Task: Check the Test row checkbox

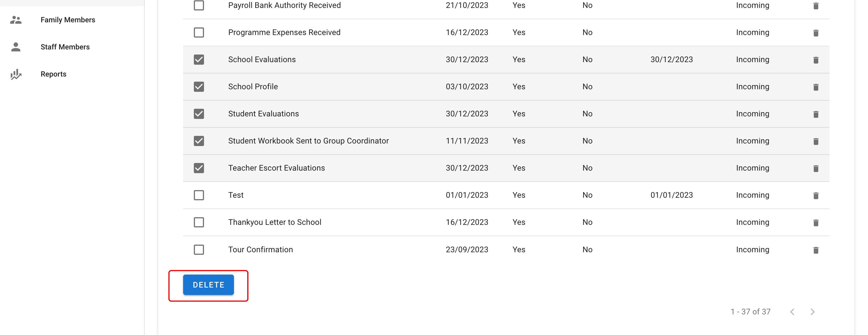Action: (x=199, y=195)
